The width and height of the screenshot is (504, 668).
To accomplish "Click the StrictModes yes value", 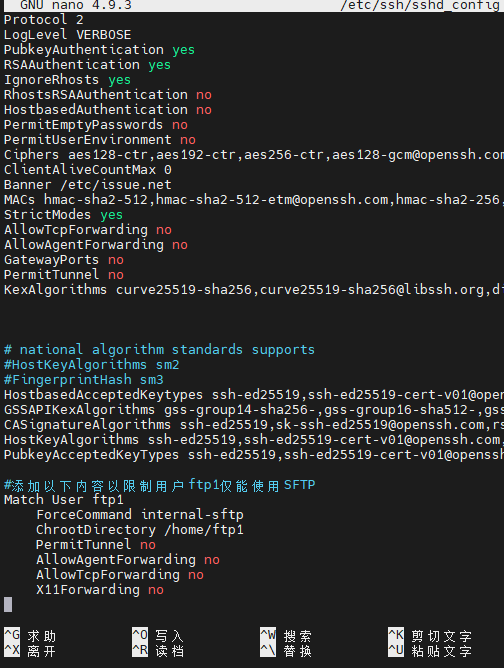I will point(112,215).
